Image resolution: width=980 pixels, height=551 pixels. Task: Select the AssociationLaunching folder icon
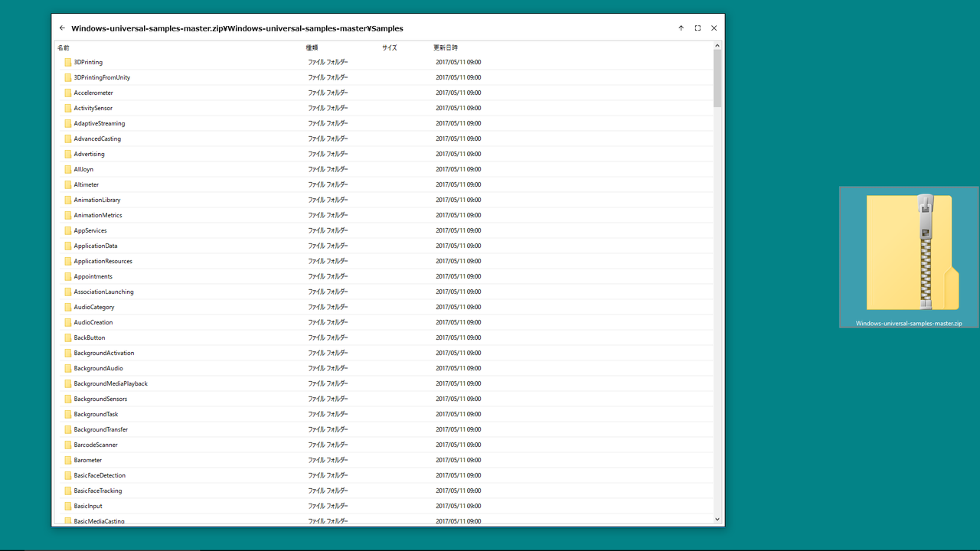click(68, 292)
